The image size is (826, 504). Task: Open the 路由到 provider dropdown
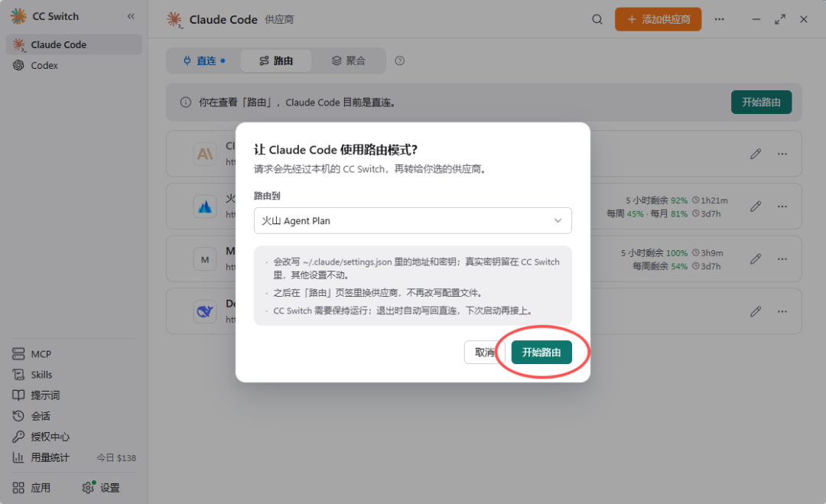click(x=412, y=221)
